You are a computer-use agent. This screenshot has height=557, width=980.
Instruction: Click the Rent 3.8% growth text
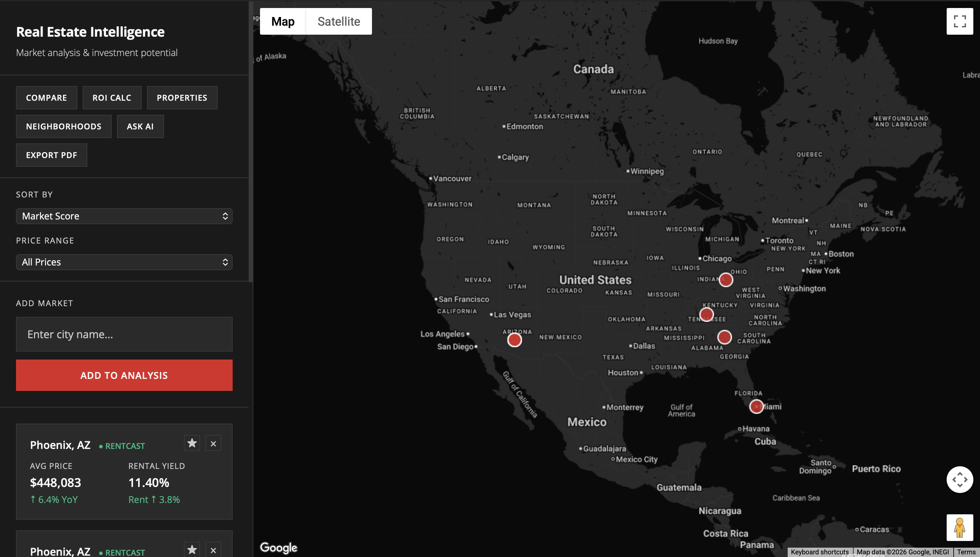tap(154, 500)
